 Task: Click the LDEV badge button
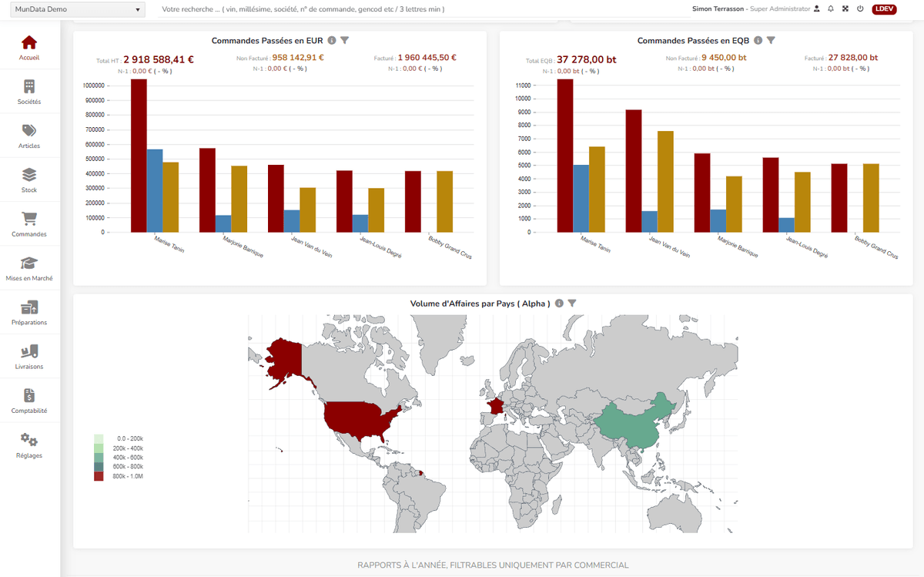click(884, 9)
